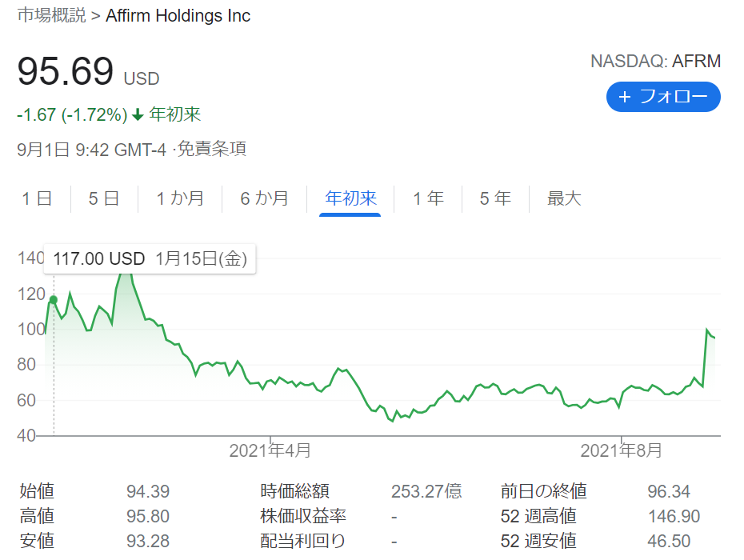Screen dimensions: 744x560
Task: Click the 安値 value 93.28
Action: pos(148,541)
